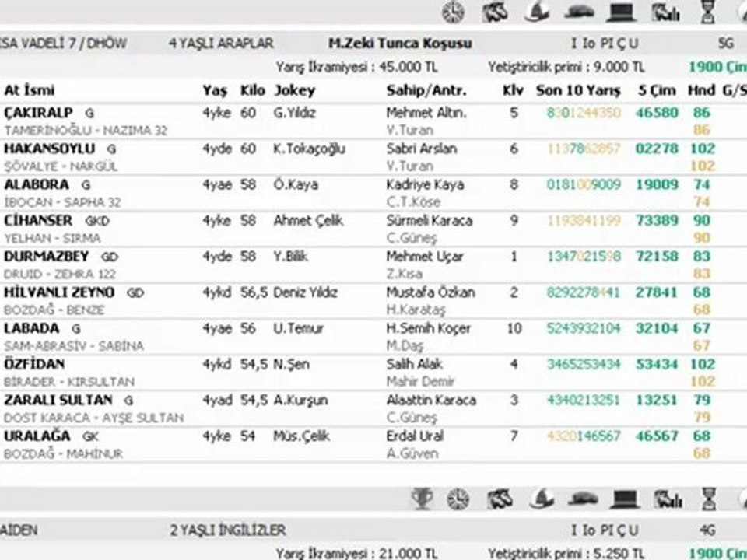747x560 pixels.
Task: Click the Son 10 Yarış column header
Action: (x=578, y=90)
